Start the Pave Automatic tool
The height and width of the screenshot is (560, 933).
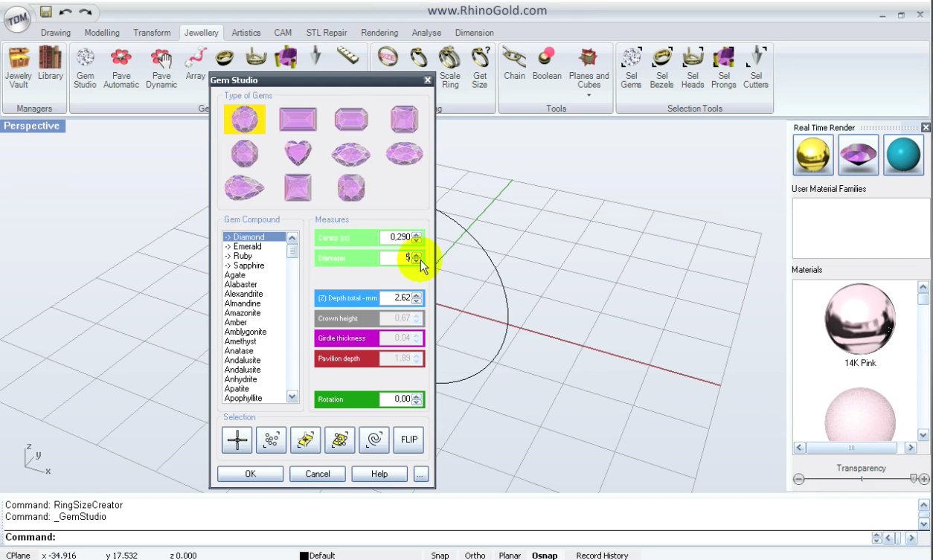tap(121, 68)
